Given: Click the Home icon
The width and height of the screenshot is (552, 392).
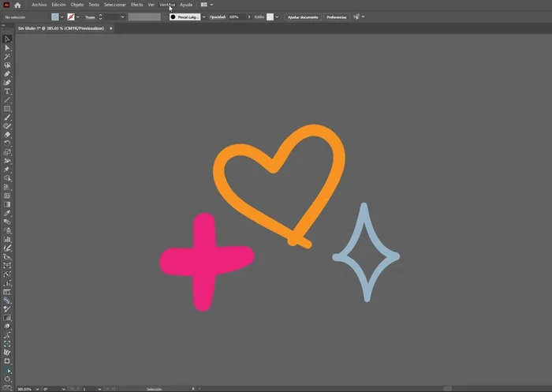Looking at the screenshot, I should pos(17,5).
